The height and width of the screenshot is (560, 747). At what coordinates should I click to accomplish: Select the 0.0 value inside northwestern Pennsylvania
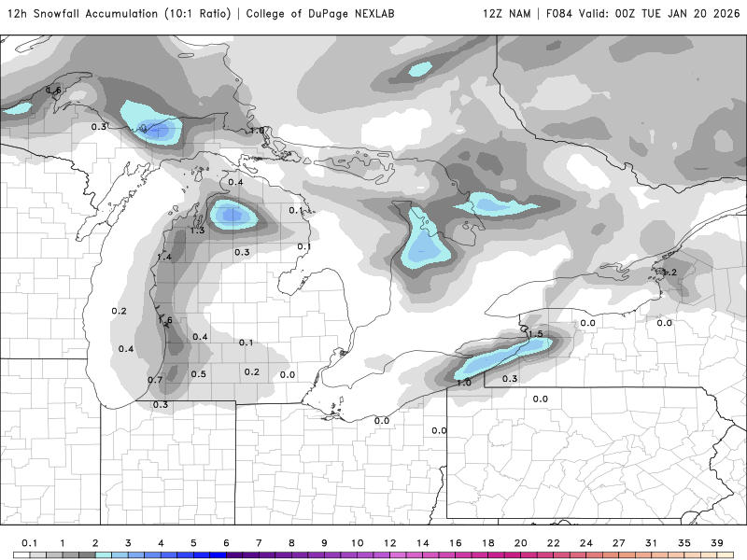click(541, 399)
